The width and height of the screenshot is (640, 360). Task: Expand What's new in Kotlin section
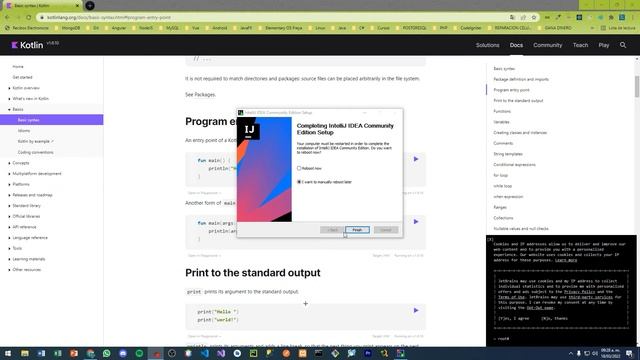[30, 98]
